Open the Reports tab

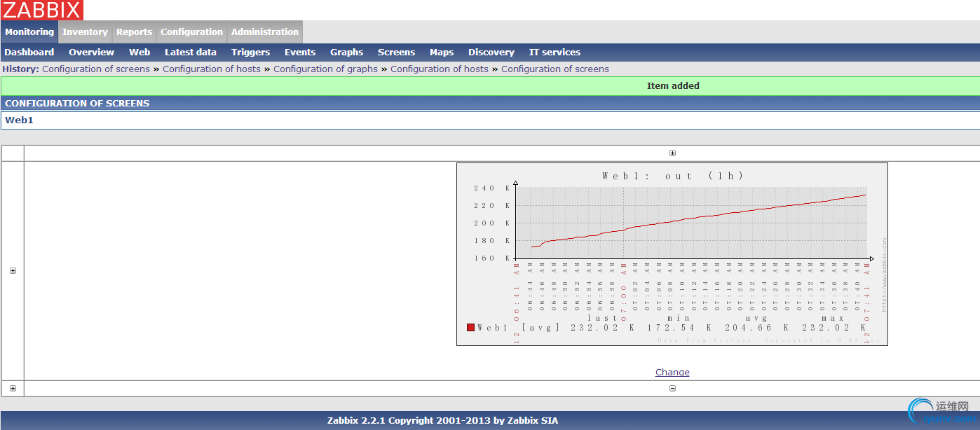(134, 32)
